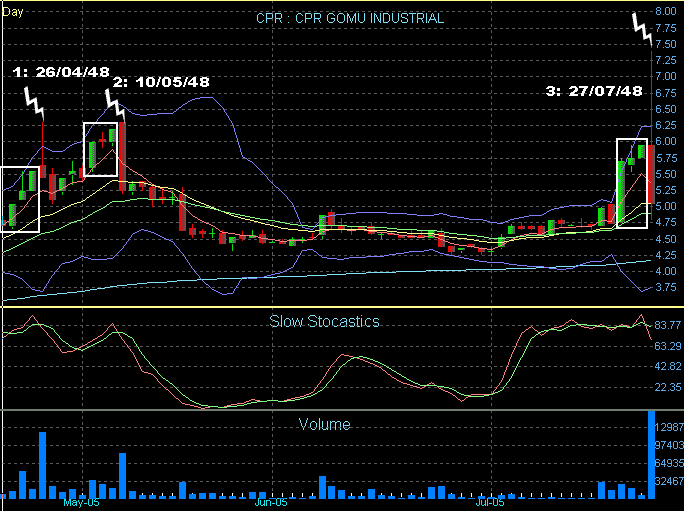684x511 pixels.
Task: Click the May-05 date axis label
Action: pyautogui.click(x=81, y=503)
